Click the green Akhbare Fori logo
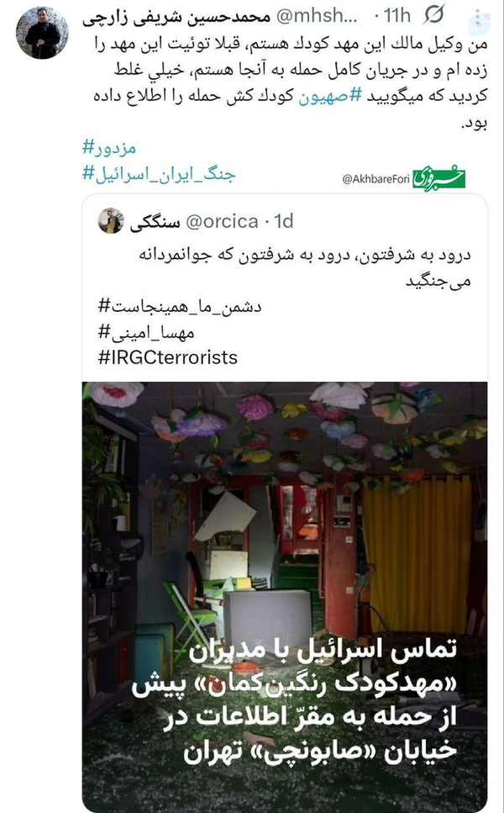 [x=438, y=179]
